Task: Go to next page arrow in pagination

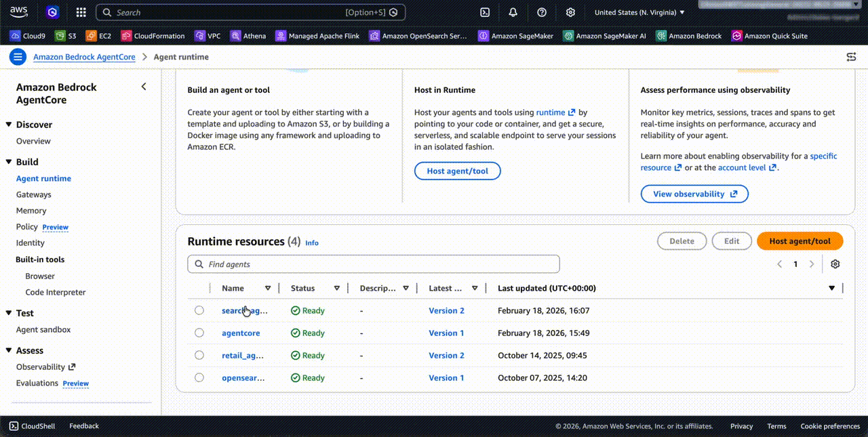Action: 812,264
